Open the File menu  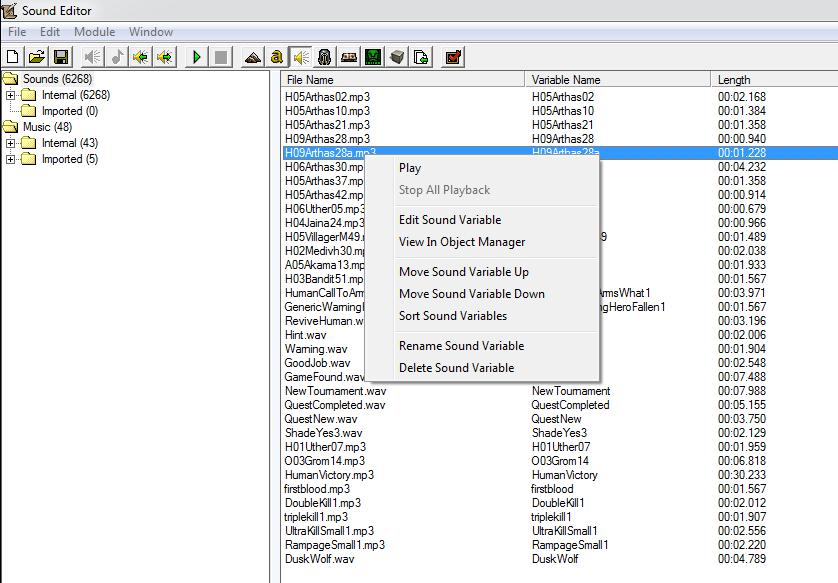tap(17, 32)
